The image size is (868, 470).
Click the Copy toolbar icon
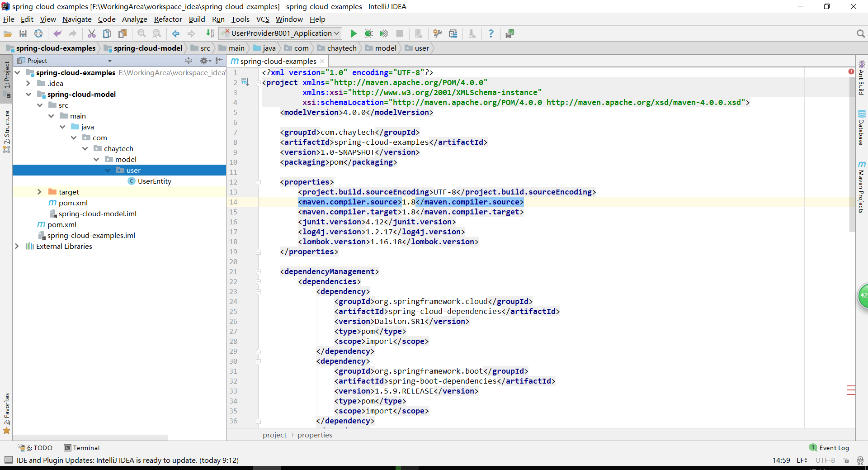coord(107,33)
